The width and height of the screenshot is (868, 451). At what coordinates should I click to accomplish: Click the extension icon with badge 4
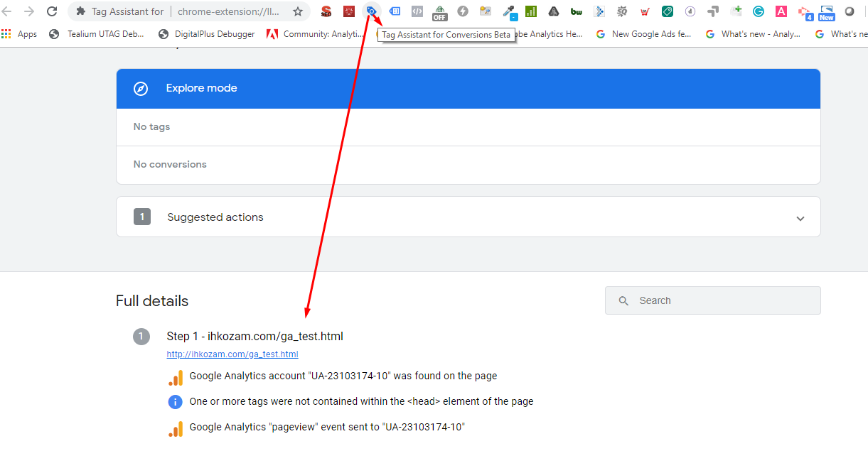click(805, 12)
